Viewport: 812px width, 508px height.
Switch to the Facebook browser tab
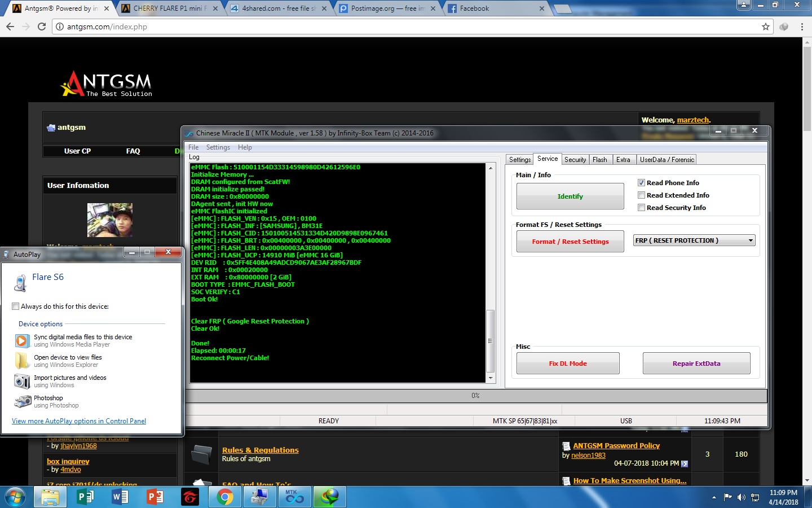tap(496, 8)
